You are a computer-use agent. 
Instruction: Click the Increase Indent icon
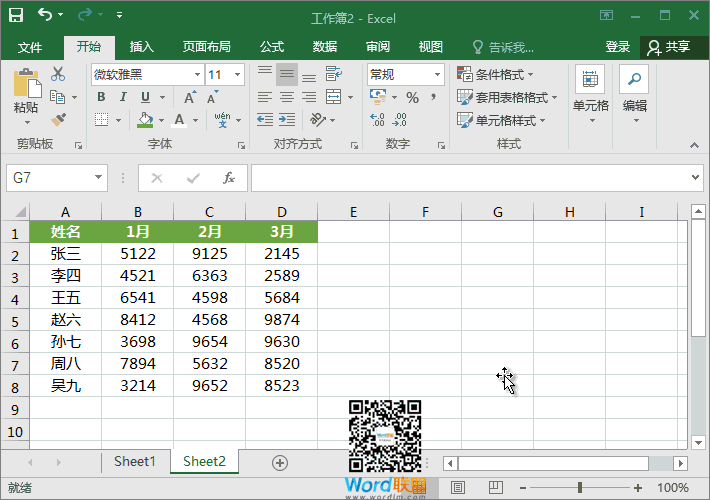click(x=287, y=120)
